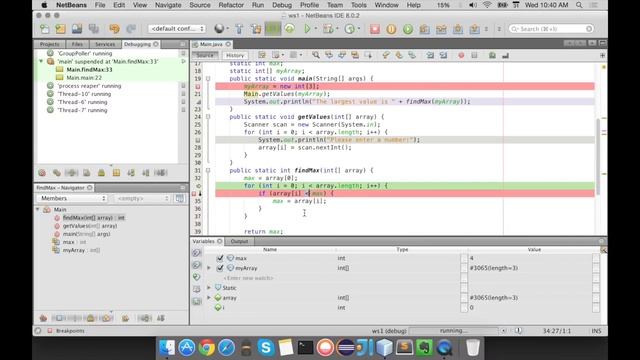Click the Build Project hammer icon

pyautogui.click(x=239, y=29)
